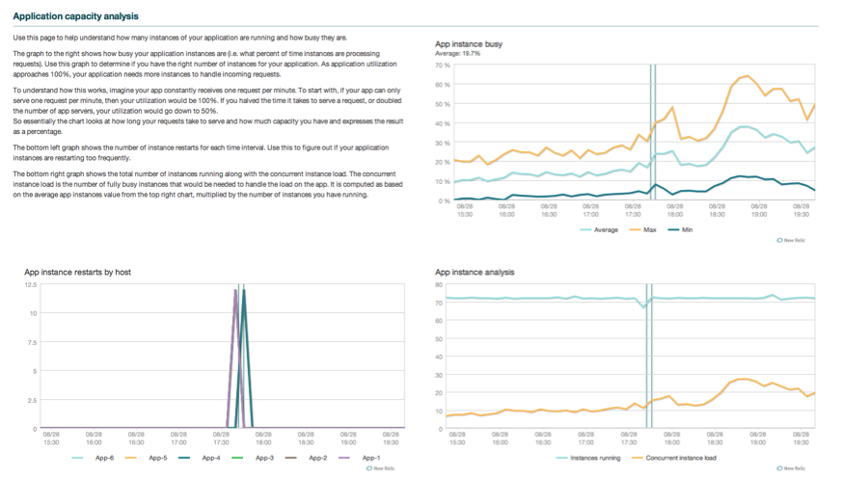Image resolution: width=843 pixels, height=504 pixels.
Task: Click the App instance analysis chart title
Action: 475,272
